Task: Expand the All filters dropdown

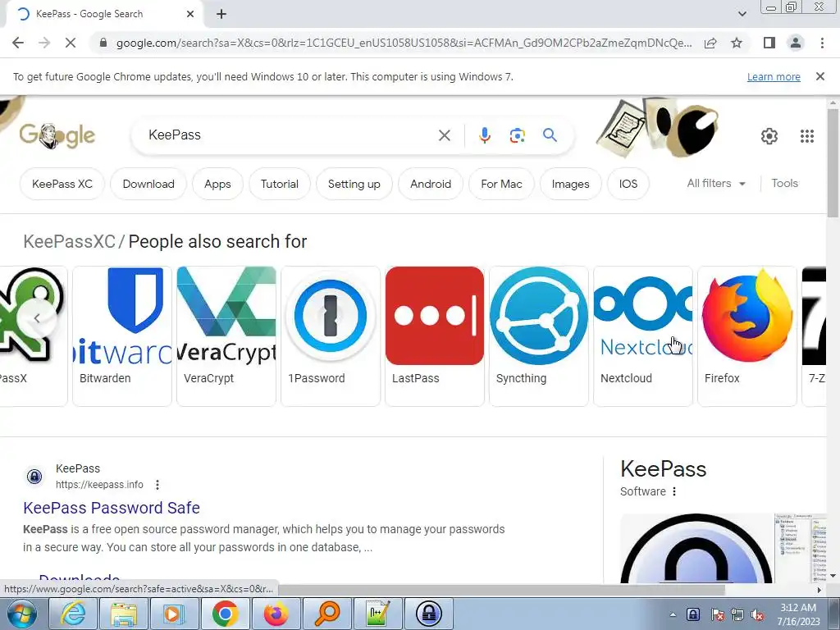Action: [716, 183]
